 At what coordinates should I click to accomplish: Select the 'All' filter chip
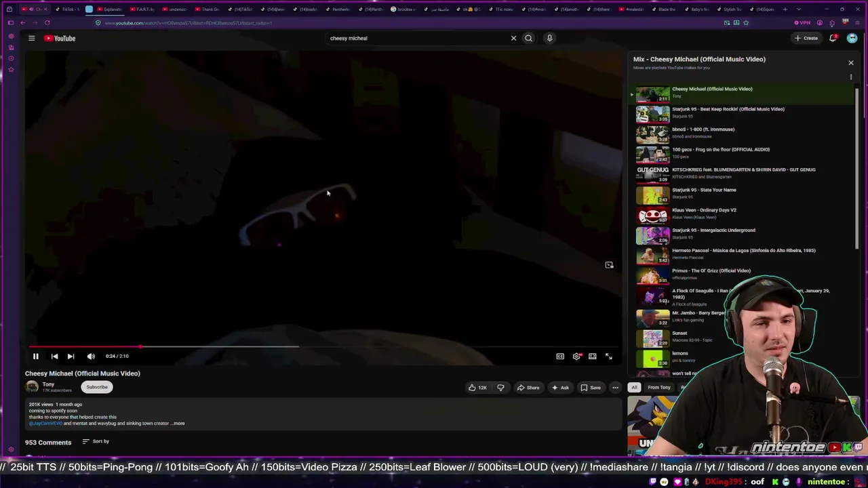[634, 388]
